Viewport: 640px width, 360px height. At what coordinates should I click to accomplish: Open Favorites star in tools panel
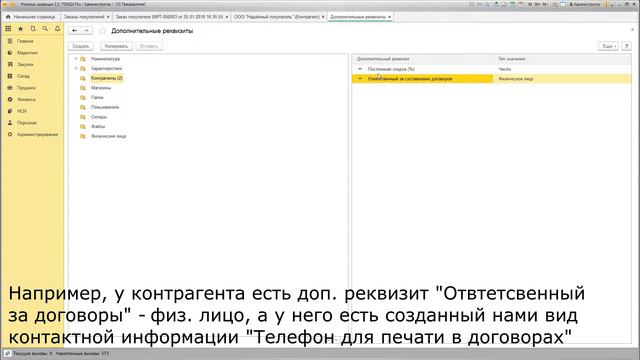point(20,29)
